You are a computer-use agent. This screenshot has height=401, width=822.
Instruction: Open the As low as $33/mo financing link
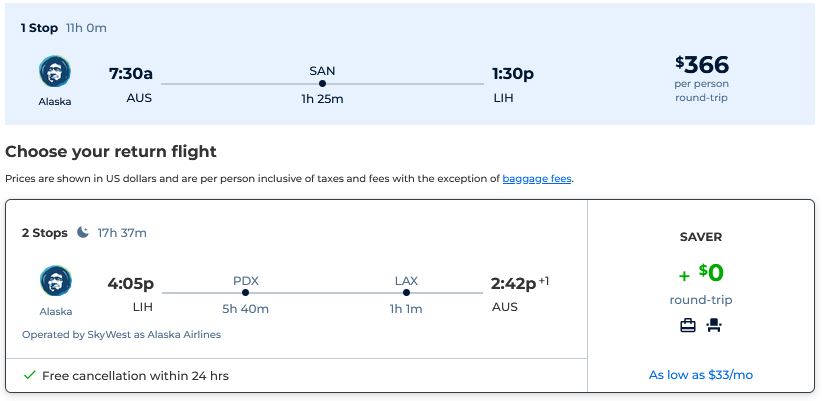click(701, 375)
